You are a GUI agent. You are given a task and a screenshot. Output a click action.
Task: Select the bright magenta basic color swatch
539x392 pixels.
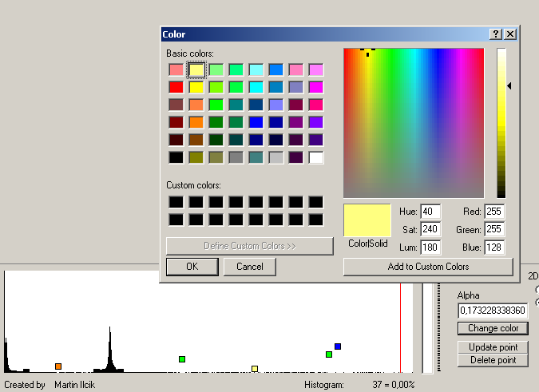pos(315,87)
